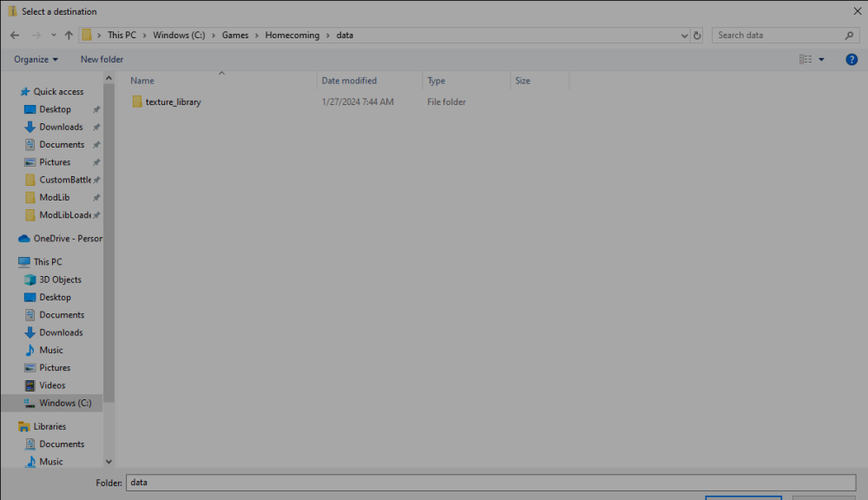Unpin Desktop from Quick access
This screenshot has height=500, width=868.
click(96, 109)
